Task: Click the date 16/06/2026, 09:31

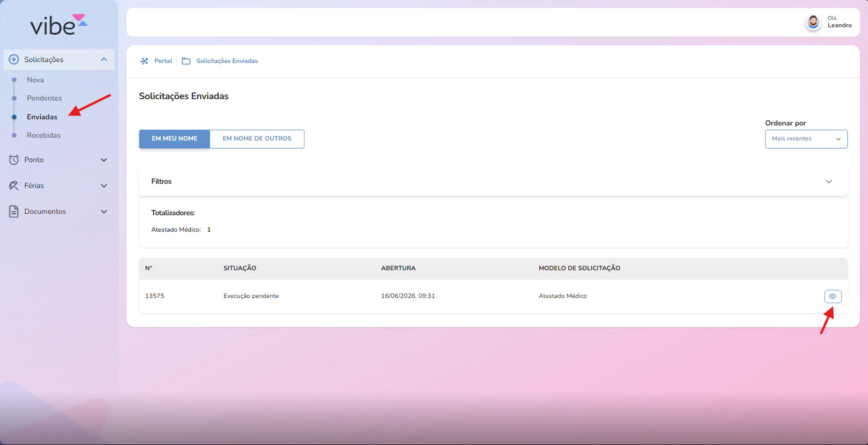Action: (x=408, y=296)
